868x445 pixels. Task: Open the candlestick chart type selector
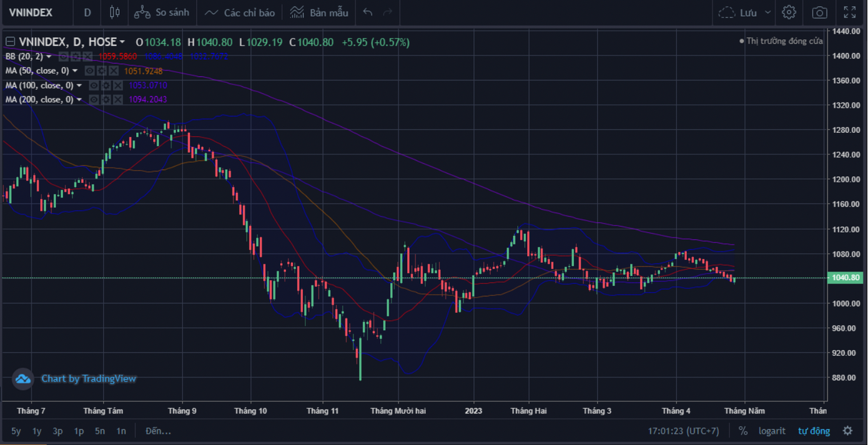click(x=114, y=12)
